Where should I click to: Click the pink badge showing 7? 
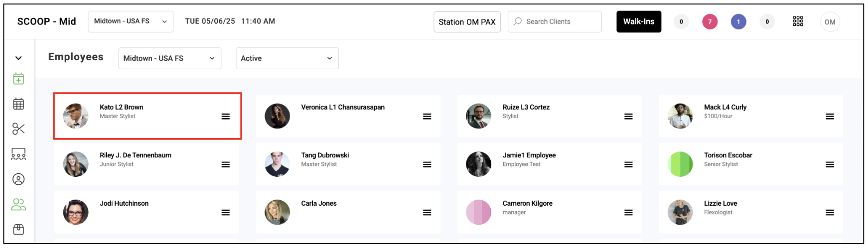710,22
